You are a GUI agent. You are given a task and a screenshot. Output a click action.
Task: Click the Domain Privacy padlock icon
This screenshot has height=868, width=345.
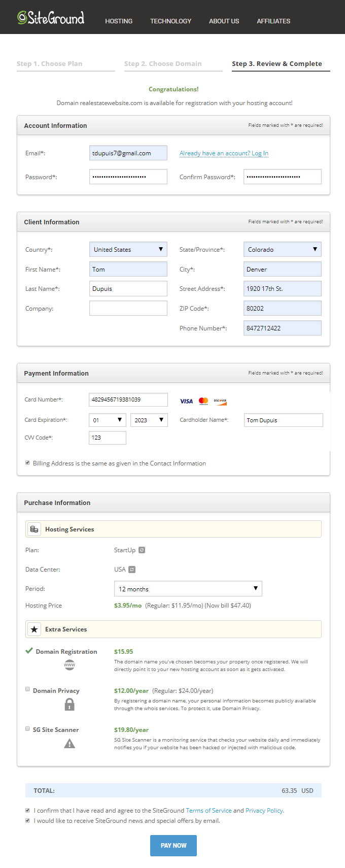(x=70, y=705)
